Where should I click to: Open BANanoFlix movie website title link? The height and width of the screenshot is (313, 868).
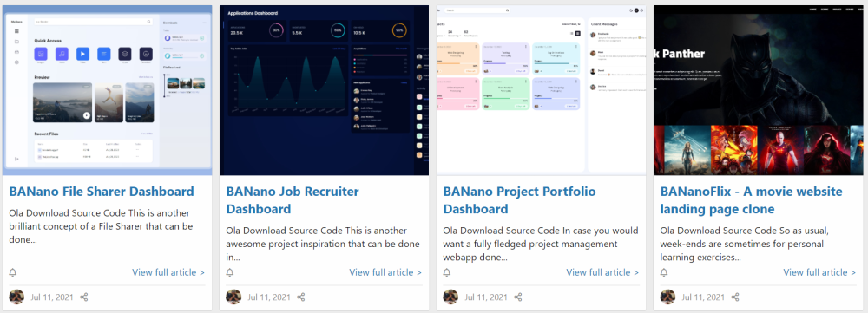(751, 200)
